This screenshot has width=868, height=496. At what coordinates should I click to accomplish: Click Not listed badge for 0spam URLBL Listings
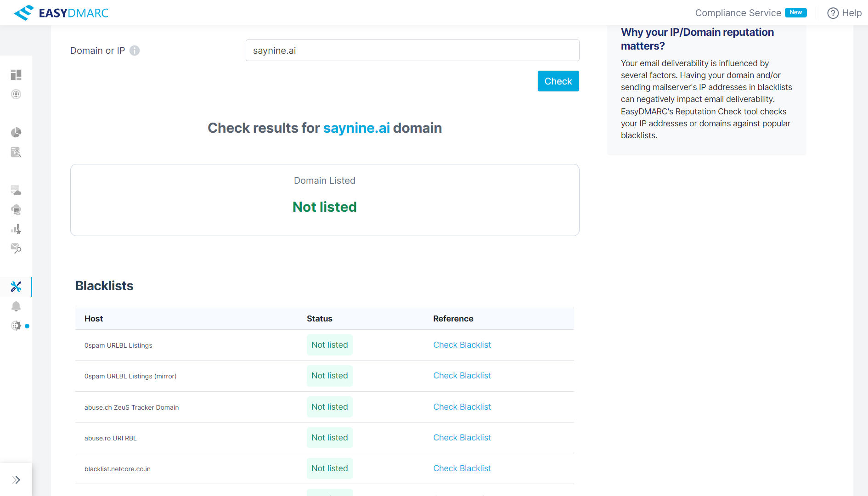pos(330,345)
